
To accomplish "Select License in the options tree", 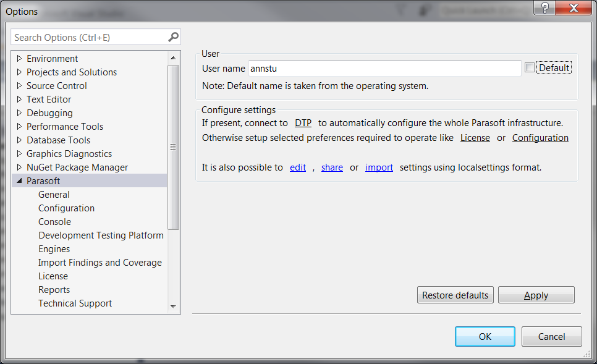I will point(53,276).
